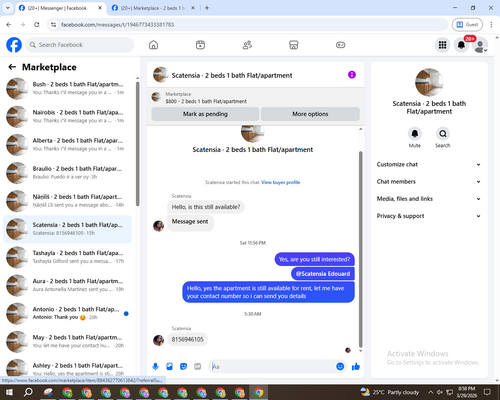Attach a file photo icon
This screenshot has width=500, height=400.
click(x=169, y=367)
